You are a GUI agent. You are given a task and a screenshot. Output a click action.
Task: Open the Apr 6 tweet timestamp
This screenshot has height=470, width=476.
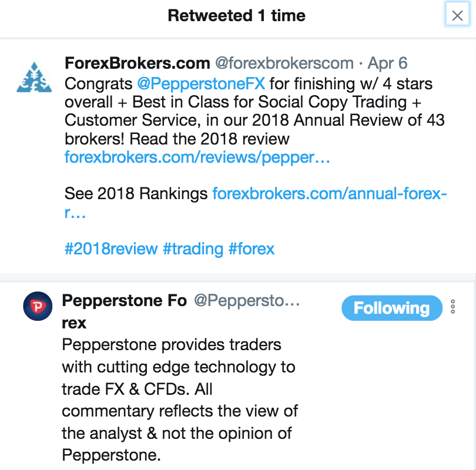pyautogui.click(x=388, y=63)
